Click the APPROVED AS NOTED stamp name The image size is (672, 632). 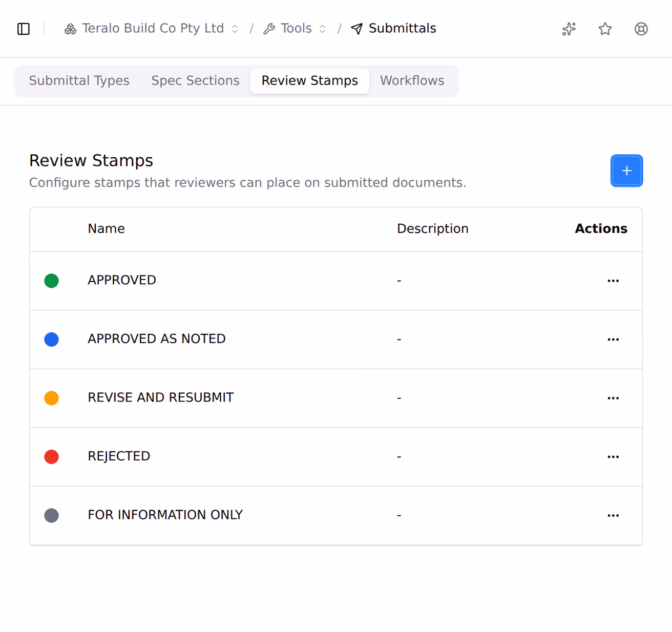157,339
